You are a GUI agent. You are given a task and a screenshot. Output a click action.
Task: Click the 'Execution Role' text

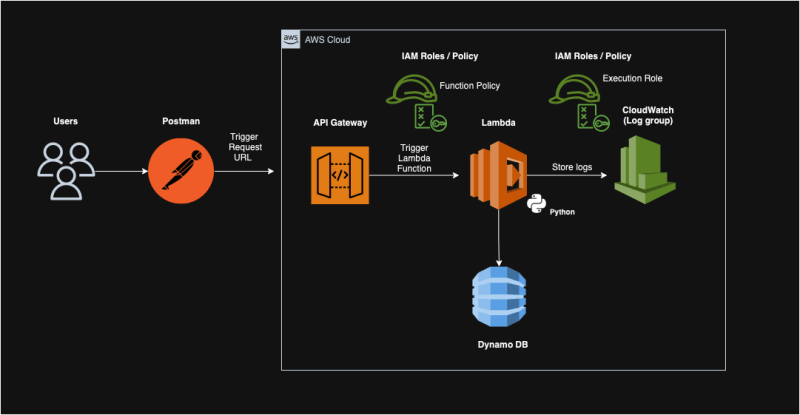coord(633,78)
